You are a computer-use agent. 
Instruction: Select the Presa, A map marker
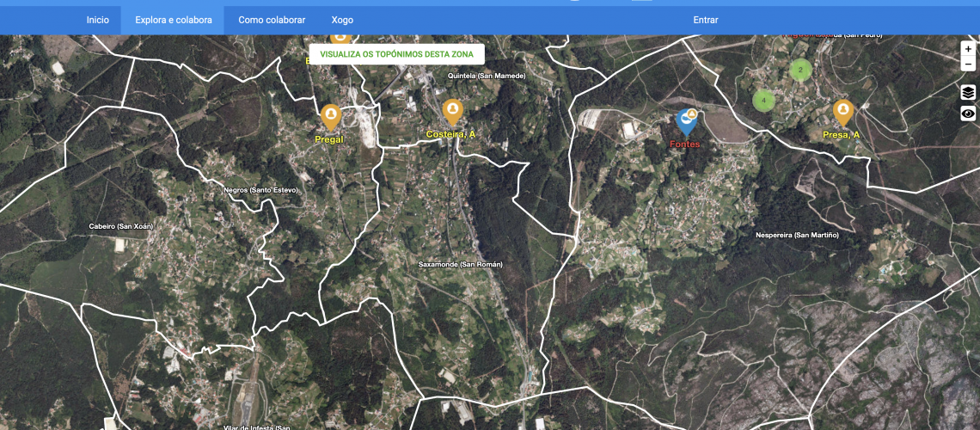(843, 113)
